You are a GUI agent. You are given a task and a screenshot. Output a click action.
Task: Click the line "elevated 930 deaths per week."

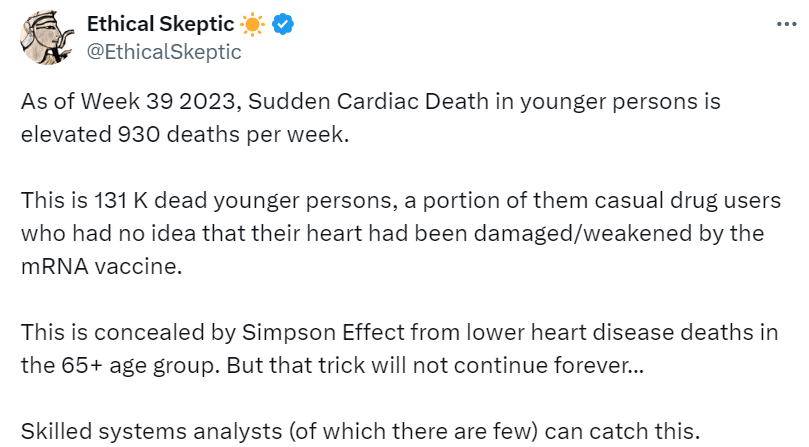pos(185,135)
